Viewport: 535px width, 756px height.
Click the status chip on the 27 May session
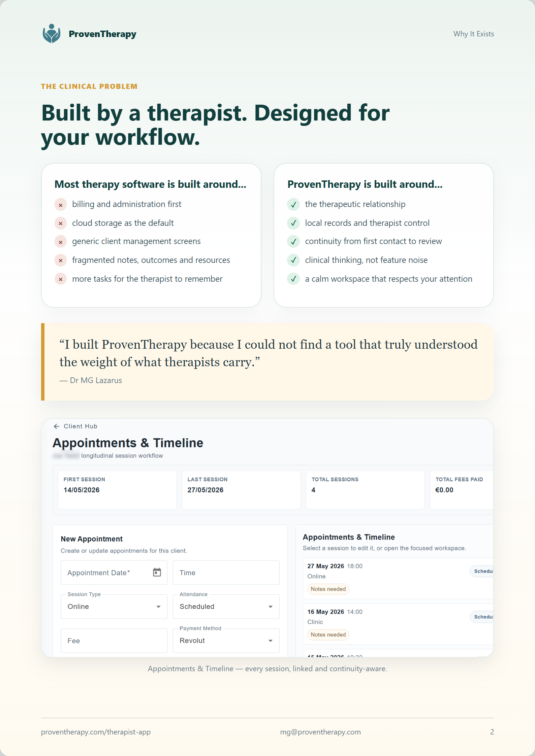pyautogui.click(x=482, y=571)
